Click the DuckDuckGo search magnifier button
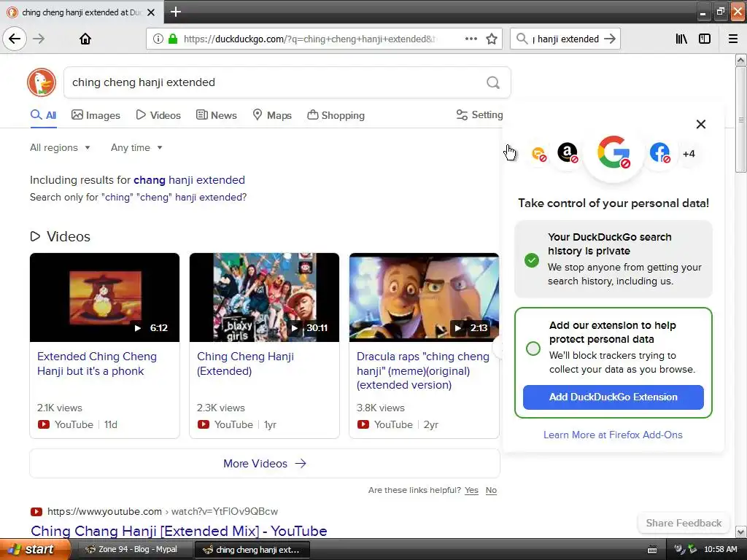The image size is (747, 560). (493, 82)
